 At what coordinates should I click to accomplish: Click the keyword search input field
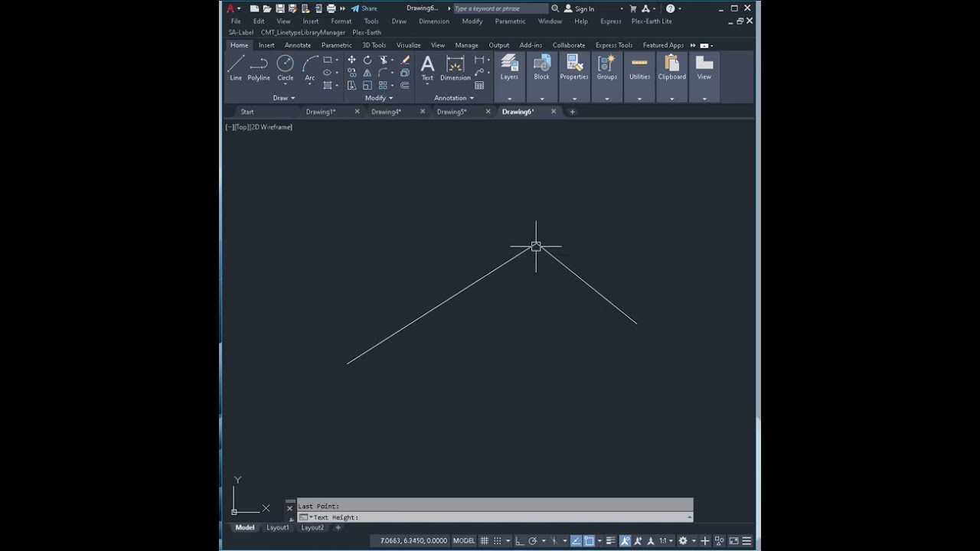501,8
